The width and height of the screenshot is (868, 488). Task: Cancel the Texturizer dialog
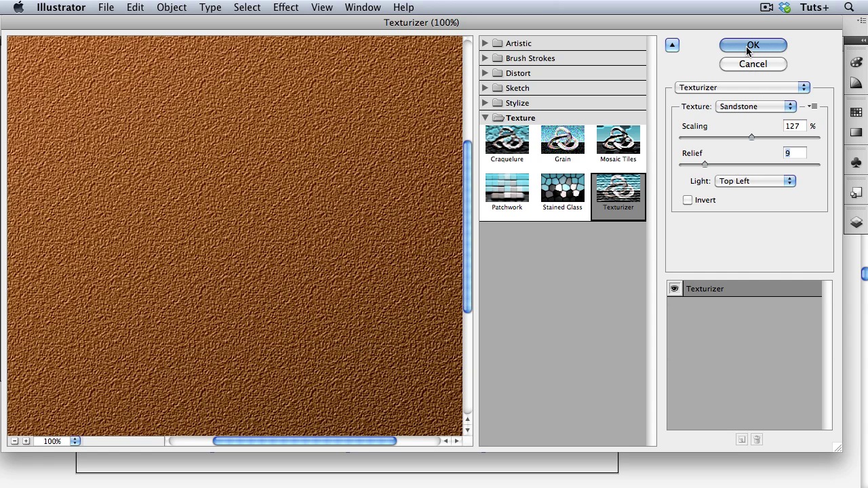[x=753, y=64]
